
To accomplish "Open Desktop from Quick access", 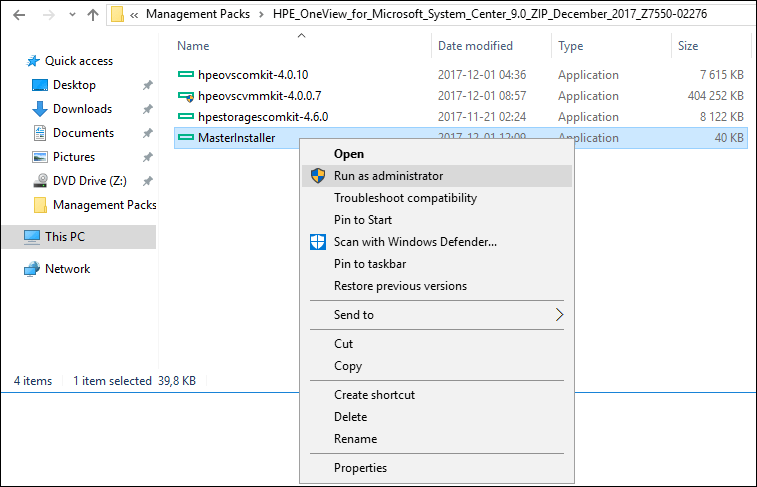I will pyautogui.click(x=74, y=85).
